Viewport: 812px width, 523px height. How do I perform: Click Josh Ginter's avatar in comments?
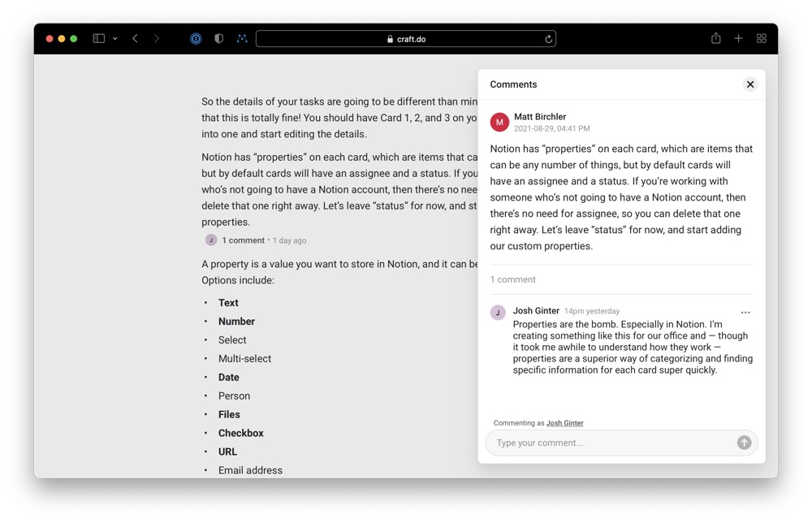[x=498, y=312]
